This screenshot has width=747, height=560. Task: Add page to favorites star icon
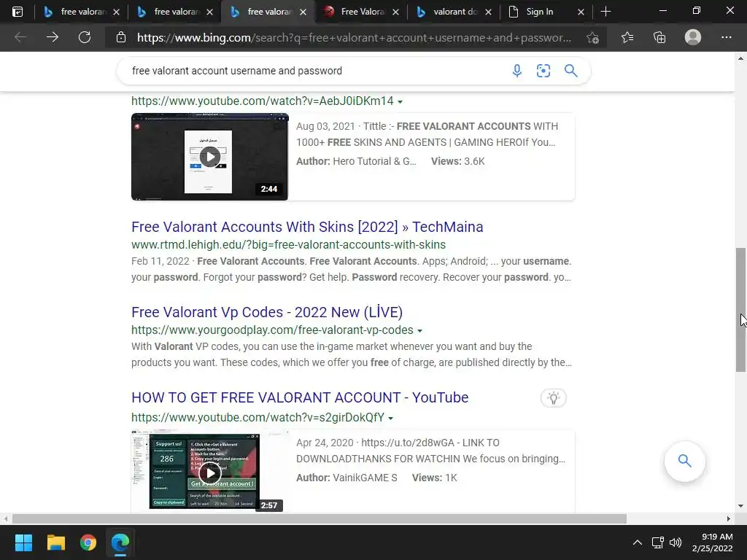coord(592,38)
